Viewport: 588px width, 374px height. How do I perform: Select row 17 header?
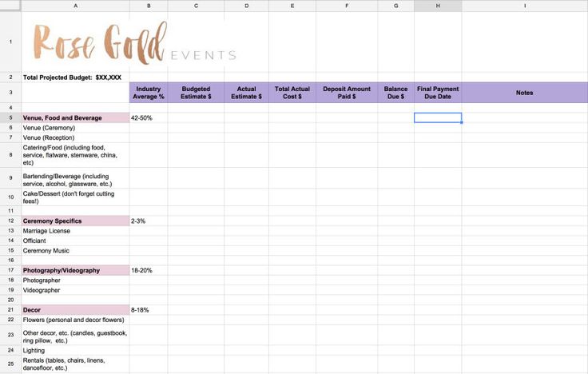[x=10, y=270]
